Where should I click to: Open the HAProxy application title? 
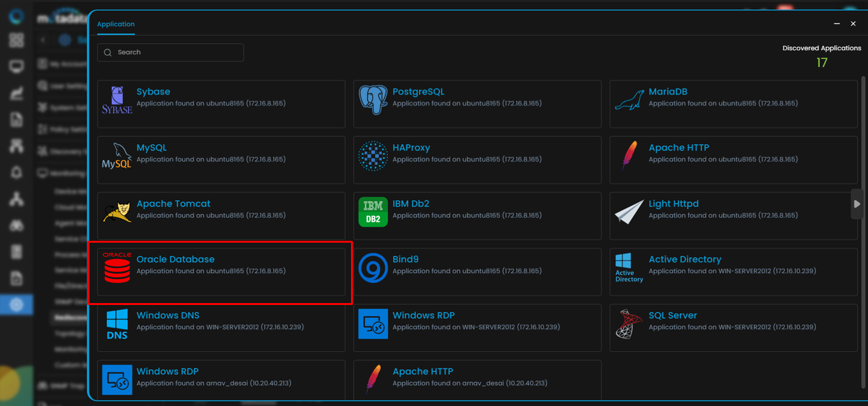pos(411,147)
